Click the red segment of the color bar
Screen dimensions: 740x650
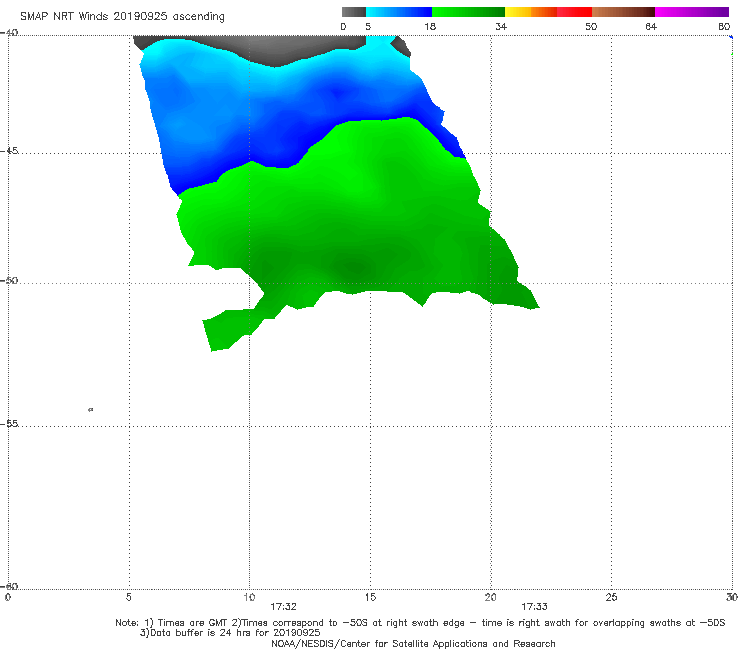point(574,12)
